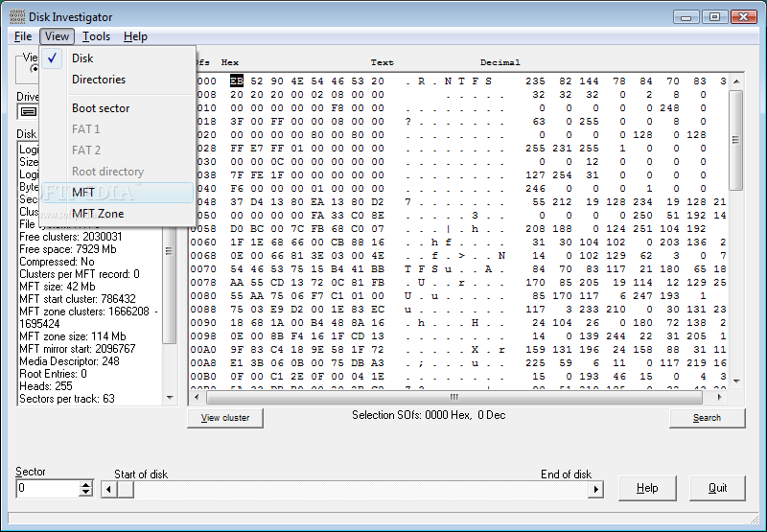Open the Help menu
Screen dimensions: 767x532
tap(135, 36)
